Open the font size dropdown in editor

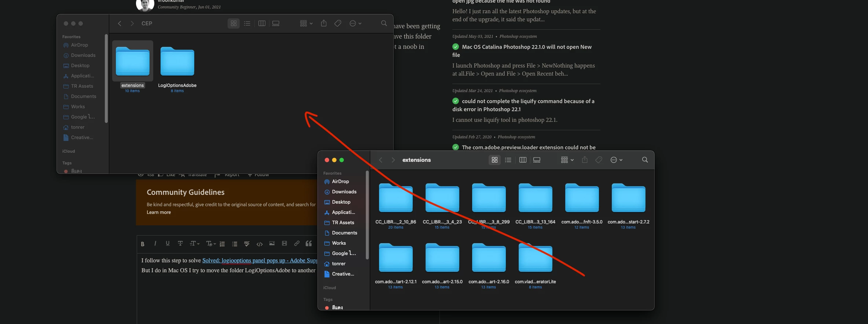click(194, 243)
